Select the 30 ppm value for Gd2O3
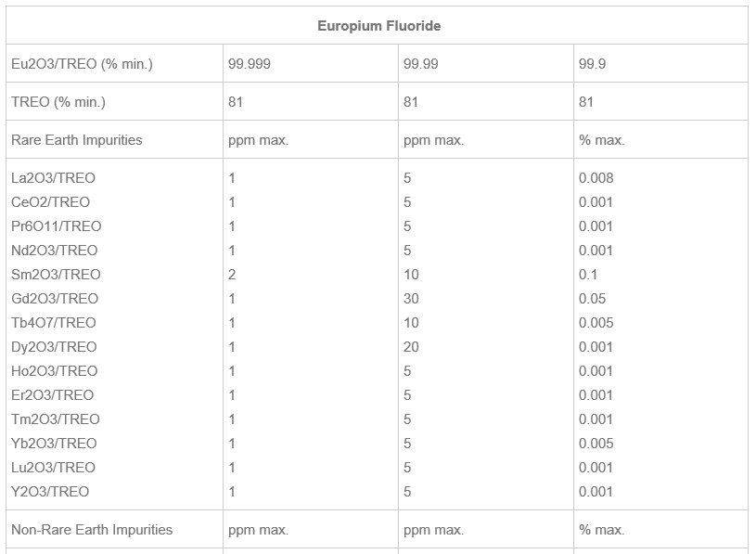This screenshot has height=554, width=756. click(411, 299)
